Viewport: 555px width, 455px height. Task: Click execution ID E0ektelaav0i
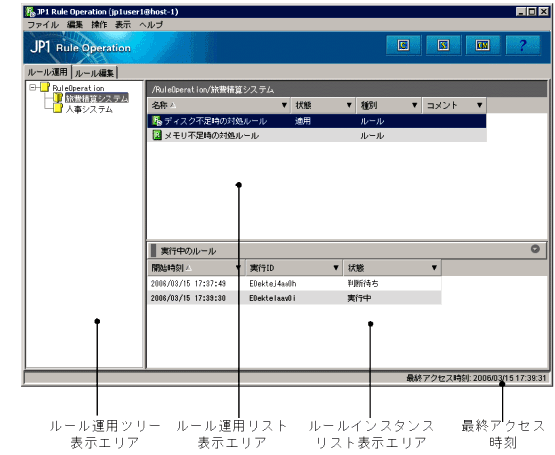coord(273,298)
